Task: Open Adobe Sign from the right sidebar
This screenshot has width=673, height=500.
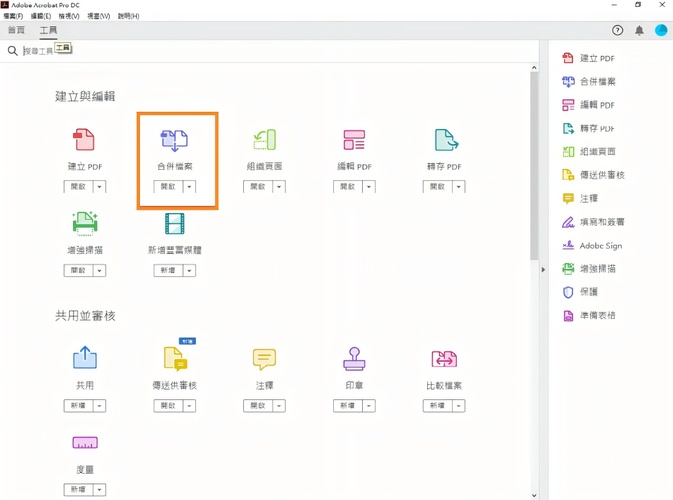Action: pyautogui.click(x=592, y=245)
